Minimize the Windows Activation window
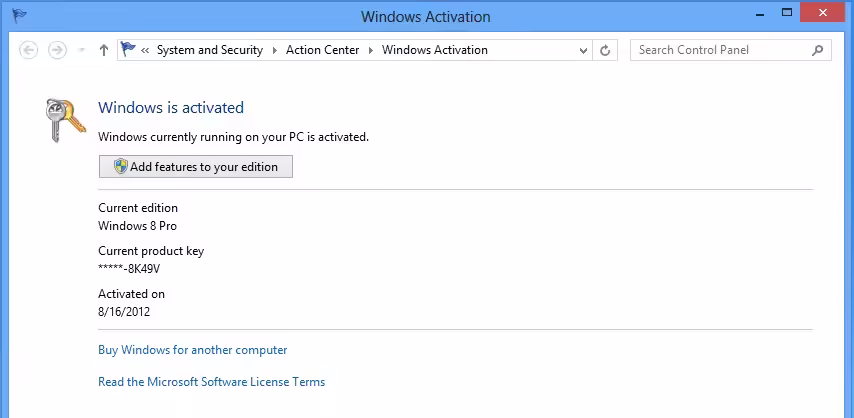Screen dimensions: 854x418 [760, 14]
